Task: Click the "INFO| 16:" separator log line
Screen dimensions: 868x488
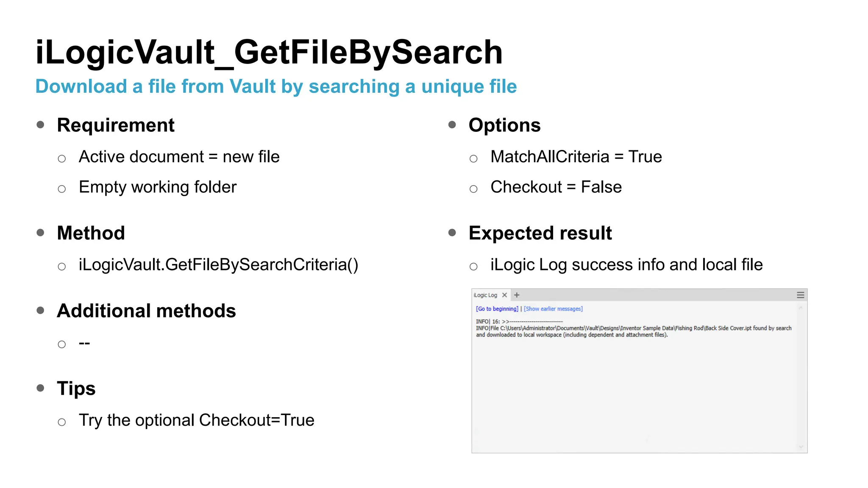Action: pos(519,322)
